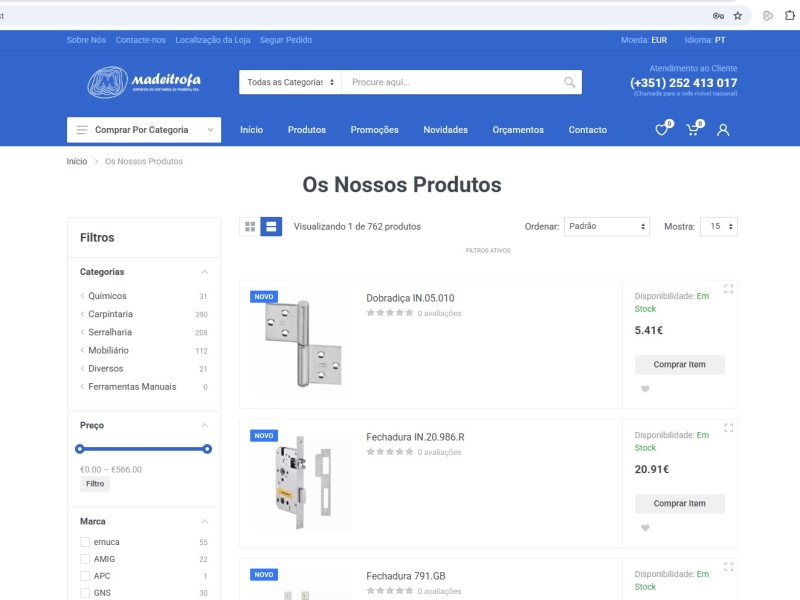Open the browser extensions puzzle icon

click(790, 16)
